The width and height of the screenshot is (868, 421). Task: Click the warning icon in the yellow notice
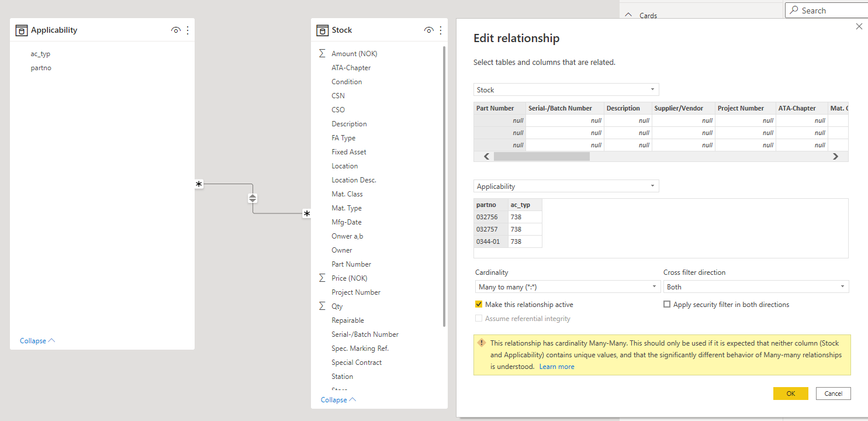pyautogui.click(x=482, y=343)
